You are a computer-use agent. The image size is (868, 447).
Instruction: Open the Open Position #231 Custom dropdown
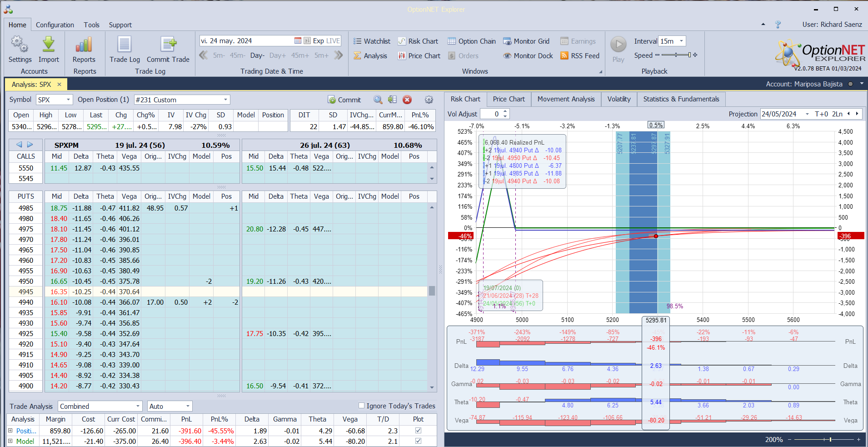point(225,100)
